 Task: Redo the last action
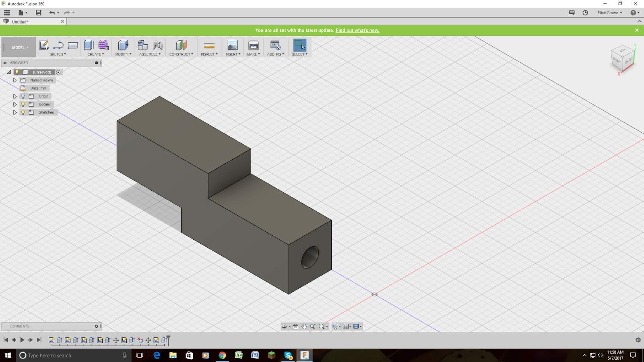pos(67,12)
